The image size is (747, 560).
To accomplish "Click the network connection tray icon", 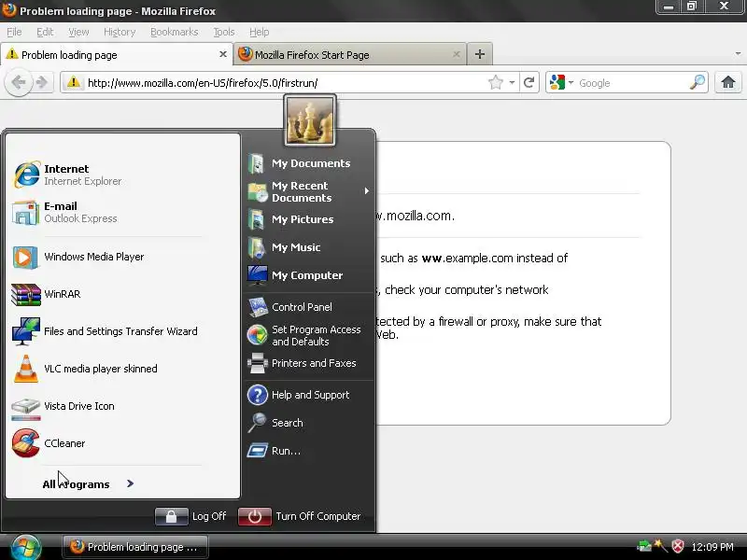I will pyautogui.click(x=644, y=546).
